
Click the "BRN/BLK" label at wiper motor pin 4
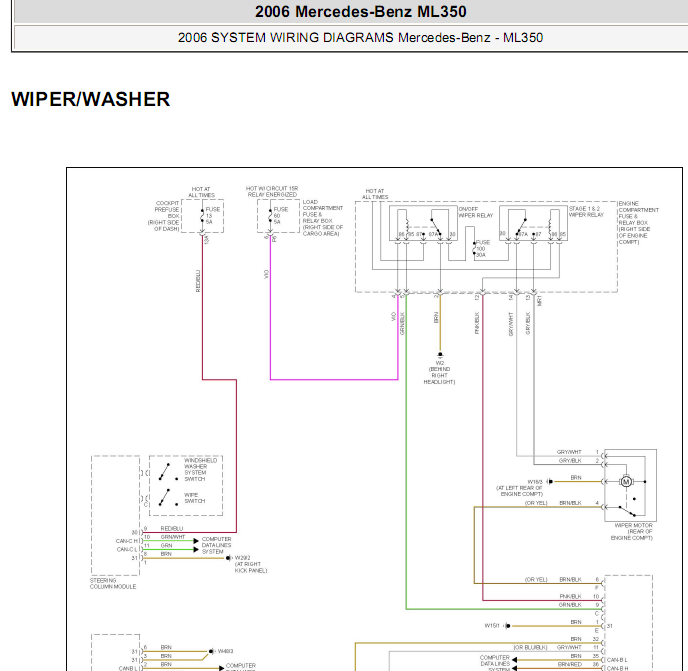tap(570, 502)
